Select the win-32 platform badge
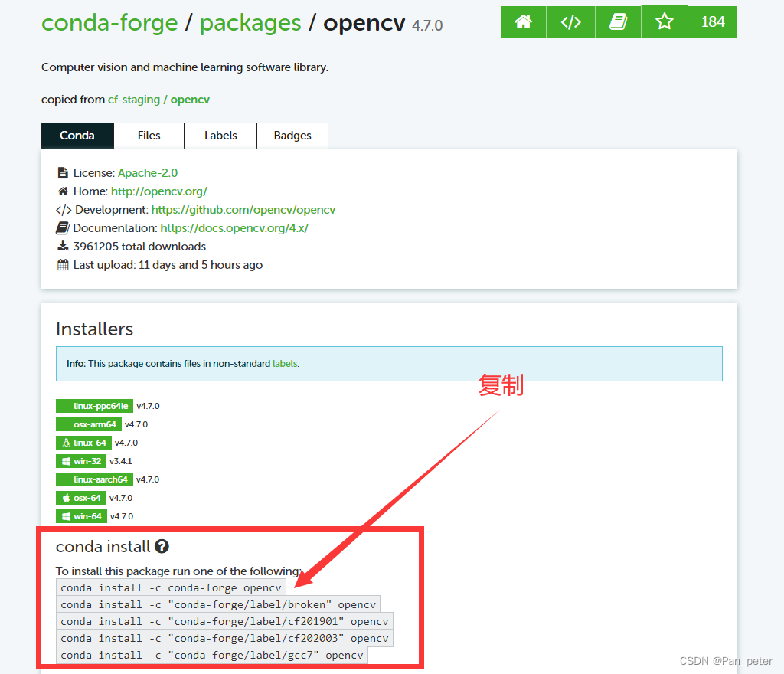Image resolution: width=784 pixels, height=674 pixels. pyautogui.click(x=81, y=461)
